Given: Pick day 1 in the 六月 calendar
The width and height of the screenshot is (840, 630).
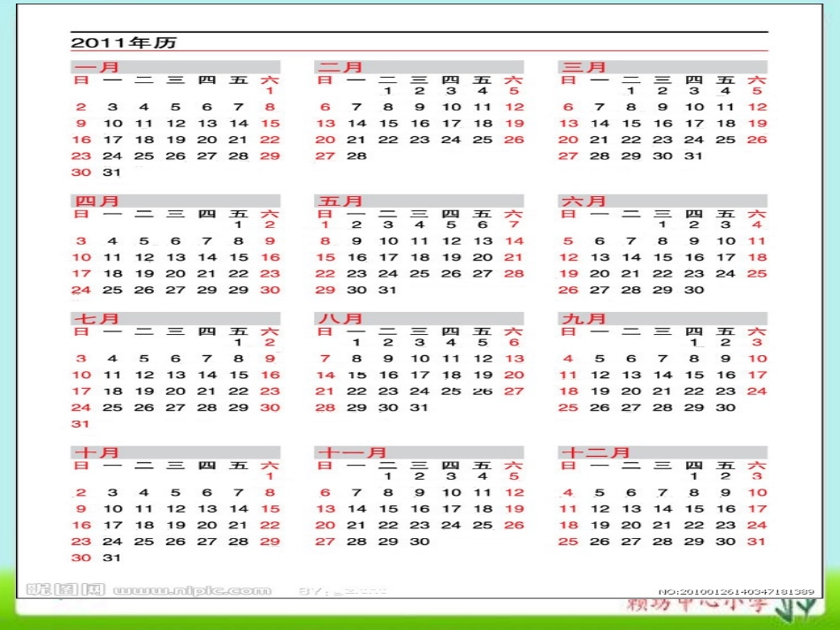Looking at the screenshot, I should click(662, 224).
